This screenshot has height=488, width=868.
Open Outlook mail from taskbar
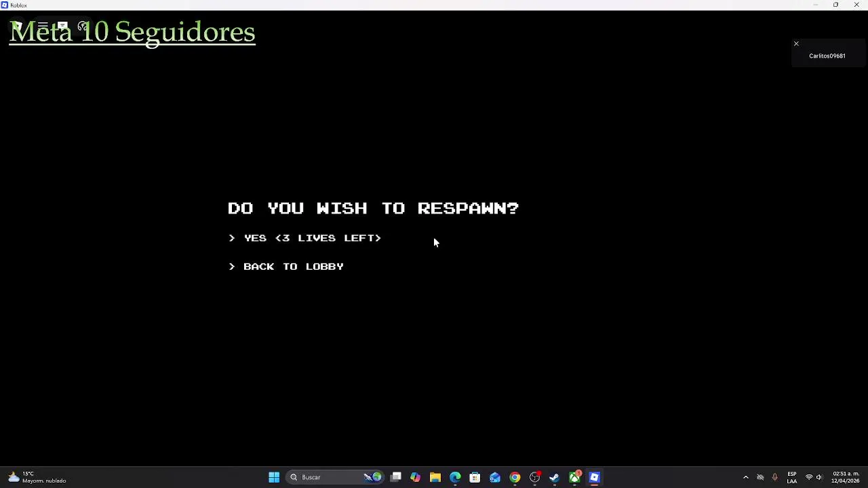[x=495, y=477]
